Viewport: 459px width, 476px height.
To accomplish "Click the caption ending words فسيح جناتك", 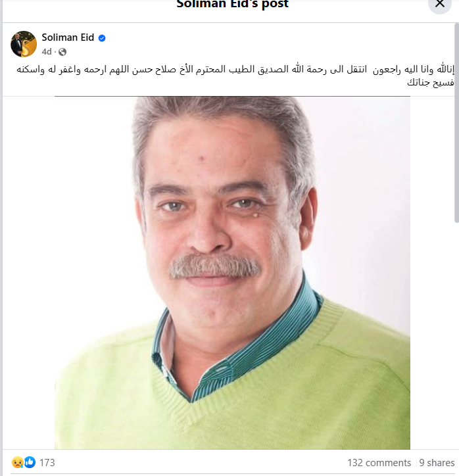I will point(431,82).
